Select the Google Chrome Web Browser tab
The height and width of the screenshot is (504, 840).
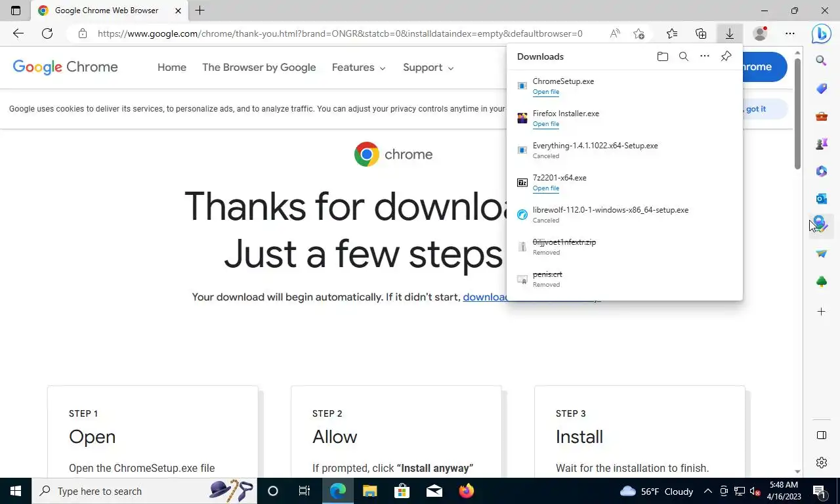click(x=110, y=10)
